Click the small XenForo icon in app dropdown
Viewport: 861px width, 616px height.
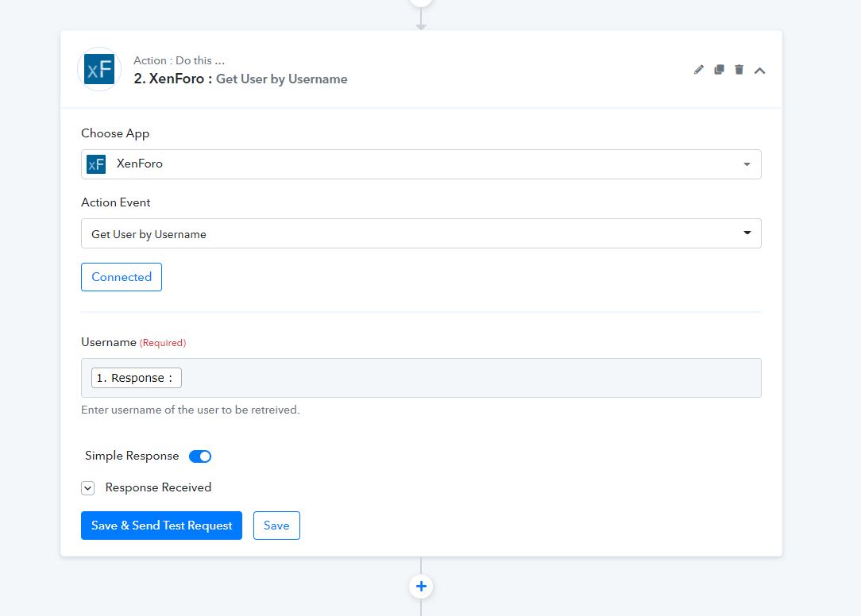[96, 164]
